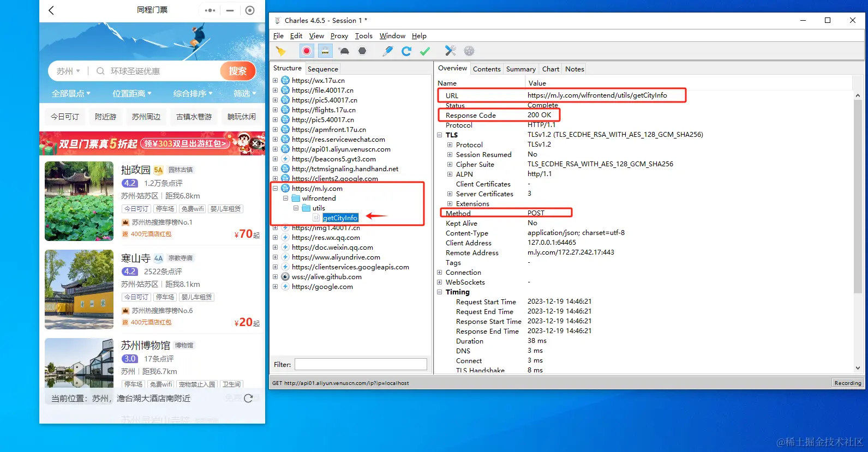This screenshot has height=452, width=868.
Task: Open the View menu in Charles
Action: [x=316, y=36]
